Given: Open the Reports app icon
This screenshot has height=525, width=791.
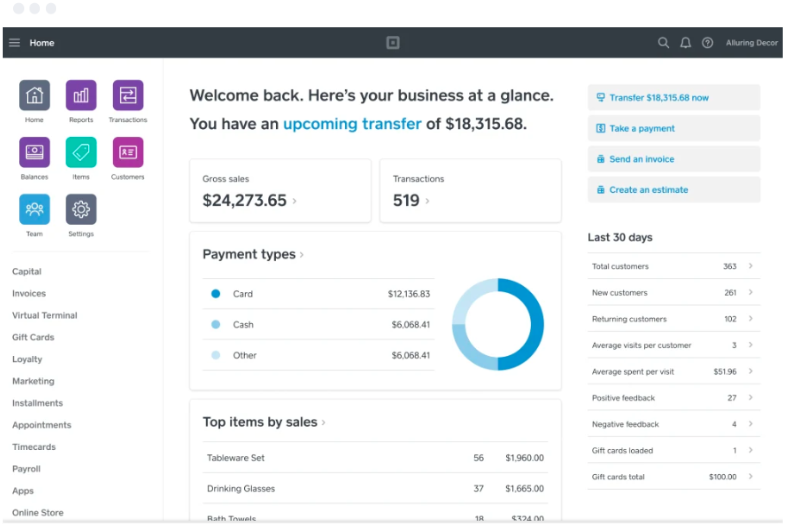Looking at the screenshot, I should click(81, 96).
